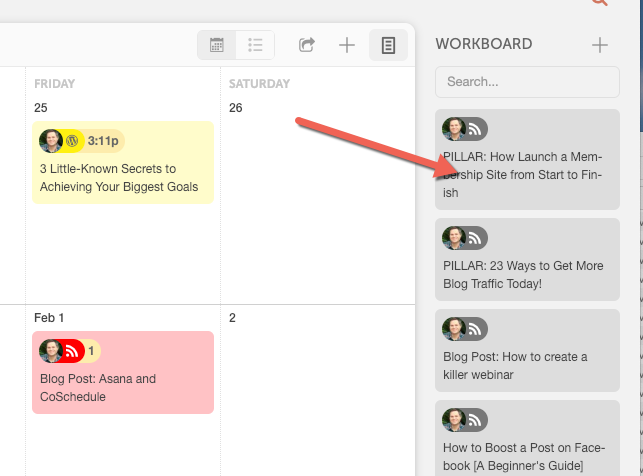
Task: Click the workboard Search field
Action: click(x=527, y=82)
